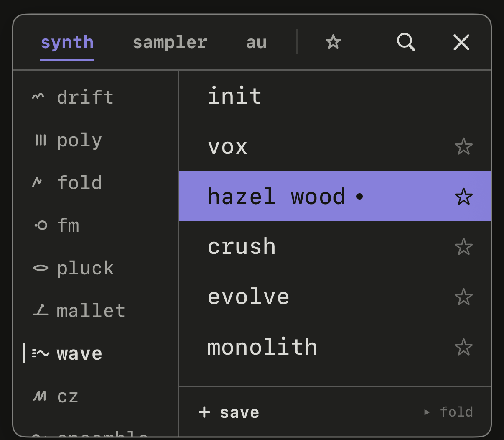504x440 pixels.
Task: Click the fold engine zigzag icon
Action: [x=37, y=182]
